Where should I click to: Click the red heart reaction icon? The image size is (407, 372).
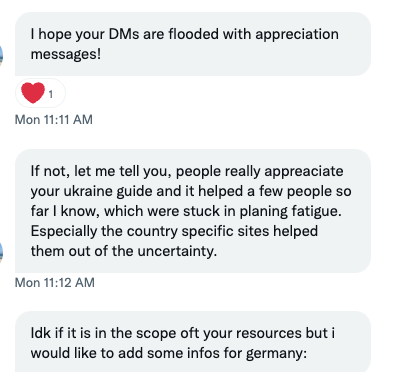pyautogui.click(x=33, y=92)
